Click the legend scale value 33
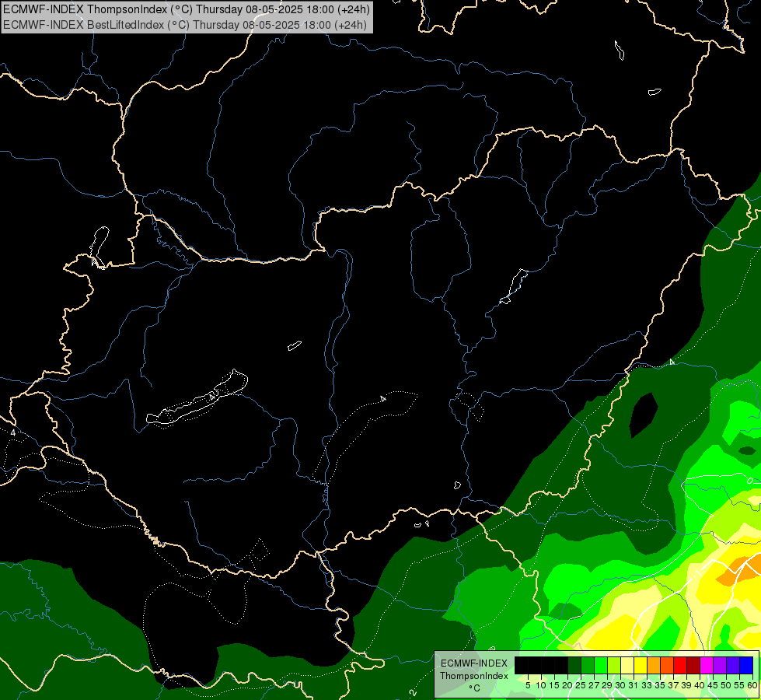 647,685
